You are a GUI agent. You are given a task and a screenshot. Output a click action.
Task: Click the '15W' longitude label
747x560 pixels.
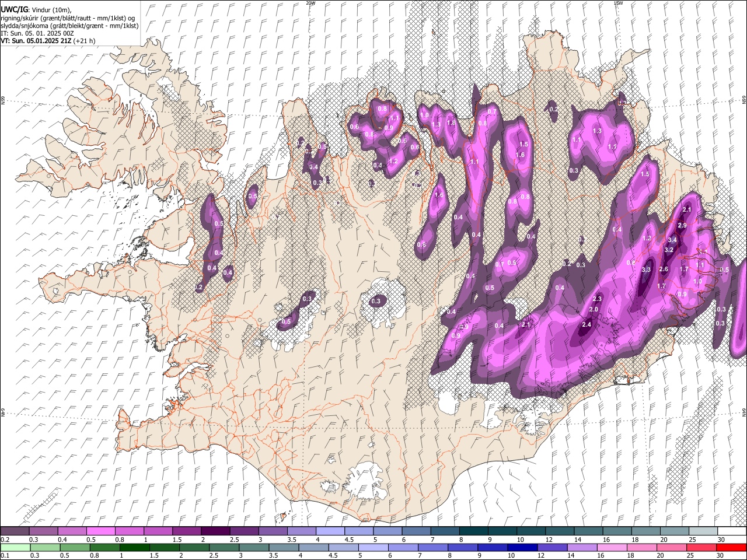coord(618,3)
